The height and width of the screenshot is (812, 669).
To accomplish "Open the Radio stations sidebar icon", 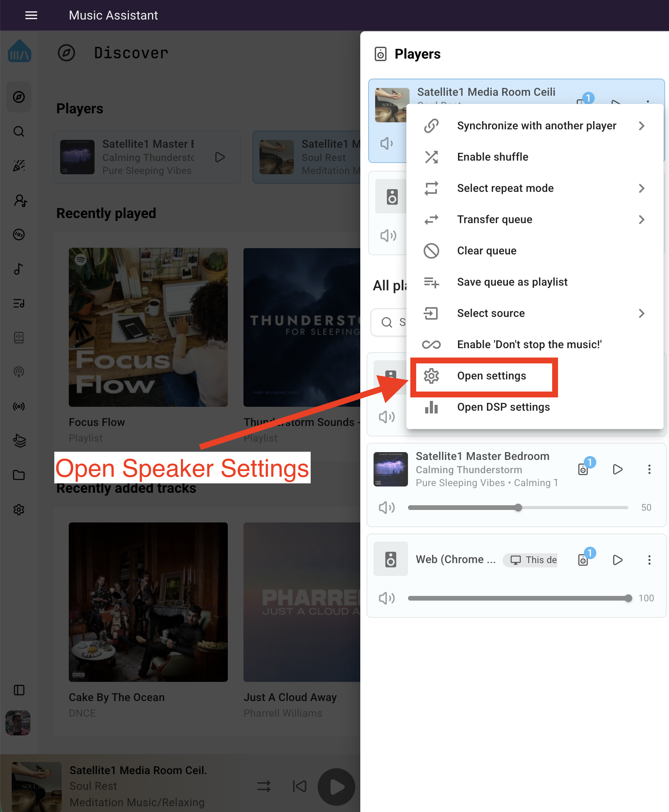I will [x=19, y=406].
